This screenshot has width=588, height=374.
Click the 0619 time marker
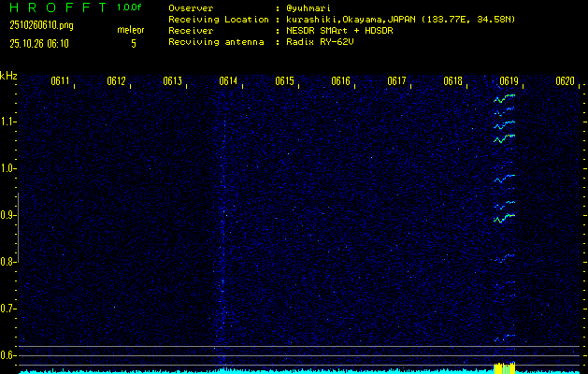click(x=509, y=81)
